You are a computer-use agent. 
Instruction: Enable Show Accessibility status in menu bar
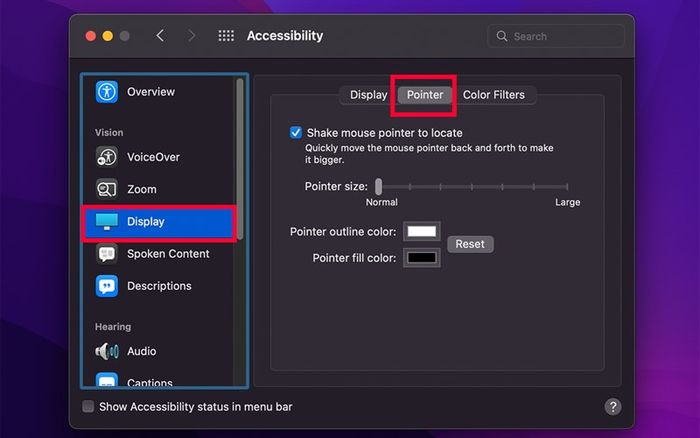pos(88,407)
